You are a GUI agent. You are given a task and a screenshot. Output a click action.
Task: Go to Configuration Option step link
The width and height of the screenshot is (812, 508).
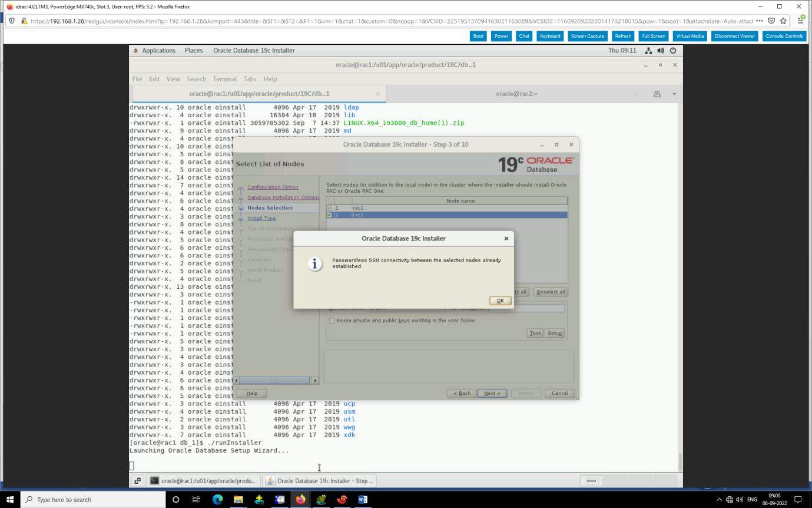[273, 187]
